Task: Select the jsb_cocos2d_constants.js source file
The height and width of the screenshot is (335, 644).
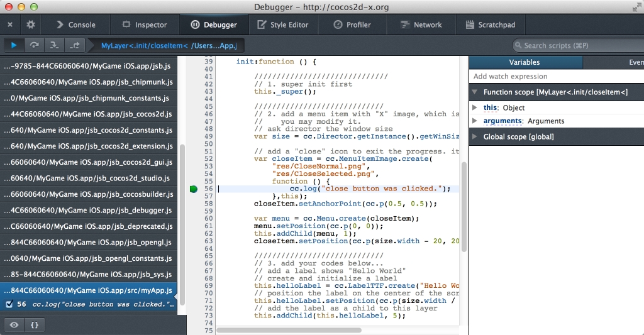Action: click(x=88, y=129)
